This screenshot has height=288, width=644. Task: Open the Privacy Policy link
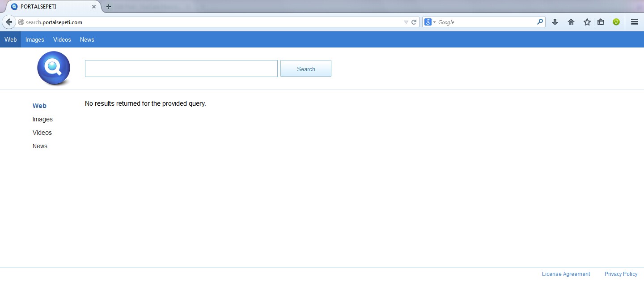(x=621, y=274)
